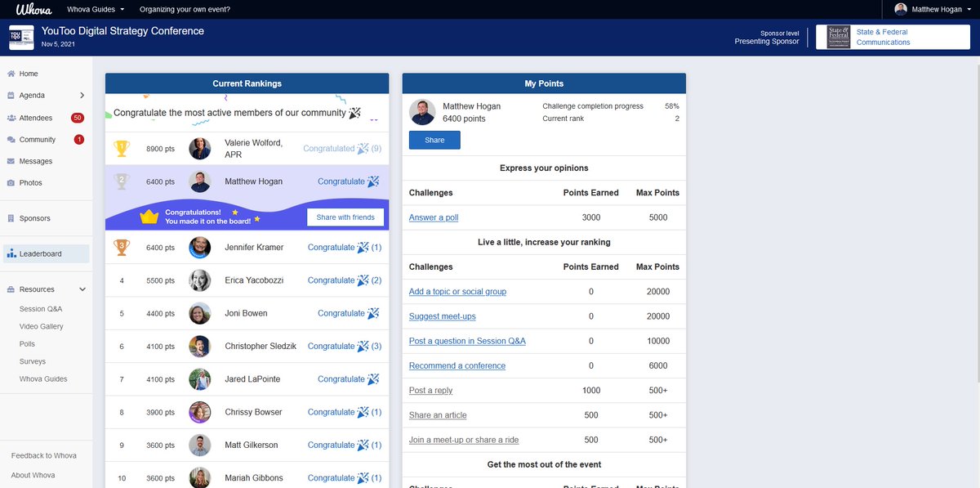Click the Community chat icon

[11, 140]
